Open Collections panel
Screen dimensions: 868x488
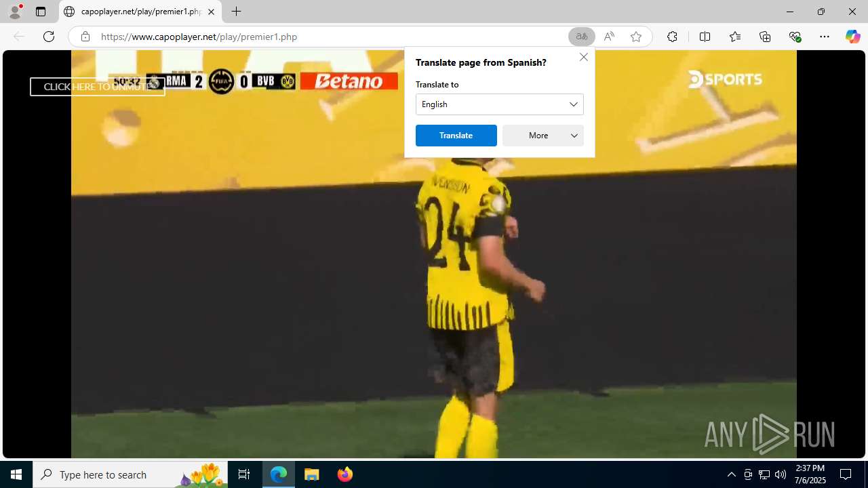[765, 37]
